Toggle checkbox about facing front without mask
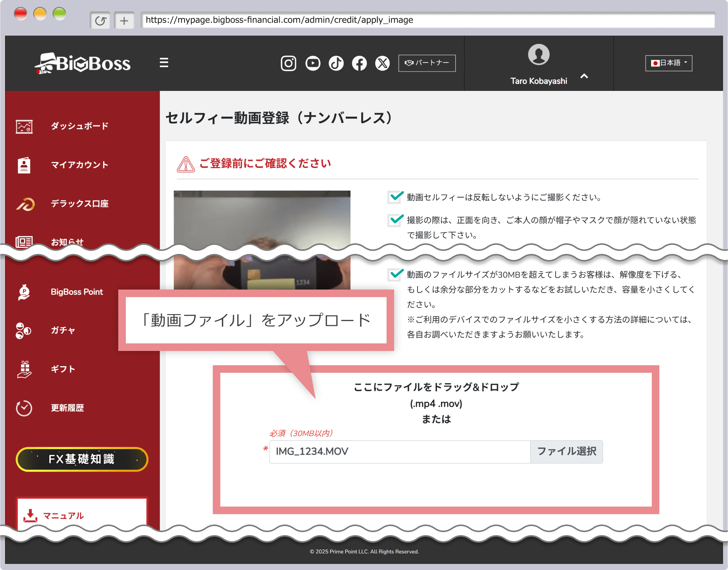Screen dimensions: 728x570 (395, 220)
